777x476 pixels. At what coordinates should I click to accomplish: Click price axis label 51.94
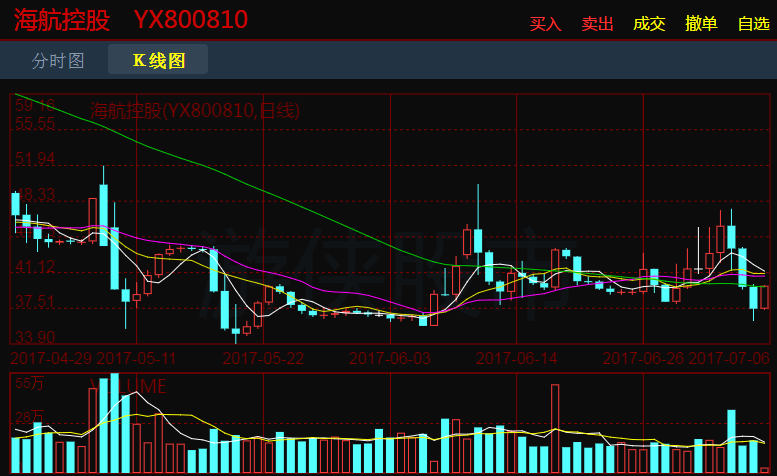click(35, 159)
